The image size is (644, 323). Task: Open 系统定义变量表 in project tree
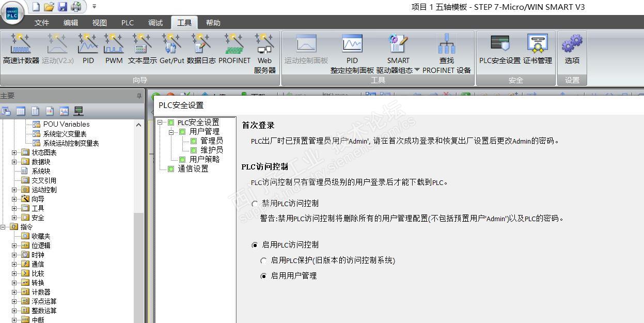pos(65,134)
